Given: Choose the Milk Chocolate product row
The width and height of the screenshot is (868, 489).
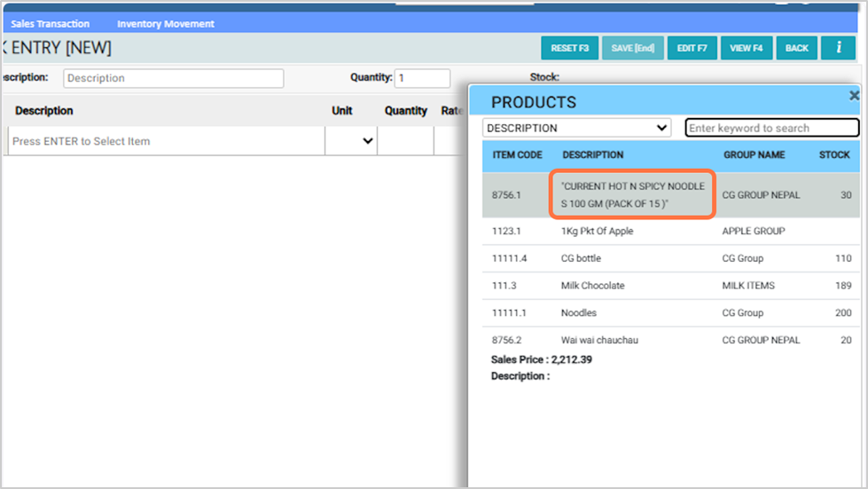Looking at the screenshot, I should tap(592, 286).
